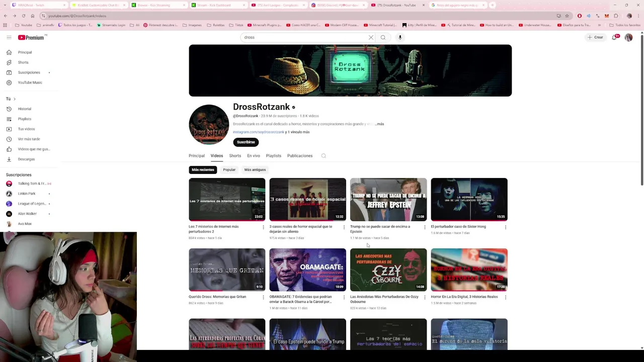Switch to channel Principal tab
The width and height of the screenshot is (644, 362).
(197, 156)
